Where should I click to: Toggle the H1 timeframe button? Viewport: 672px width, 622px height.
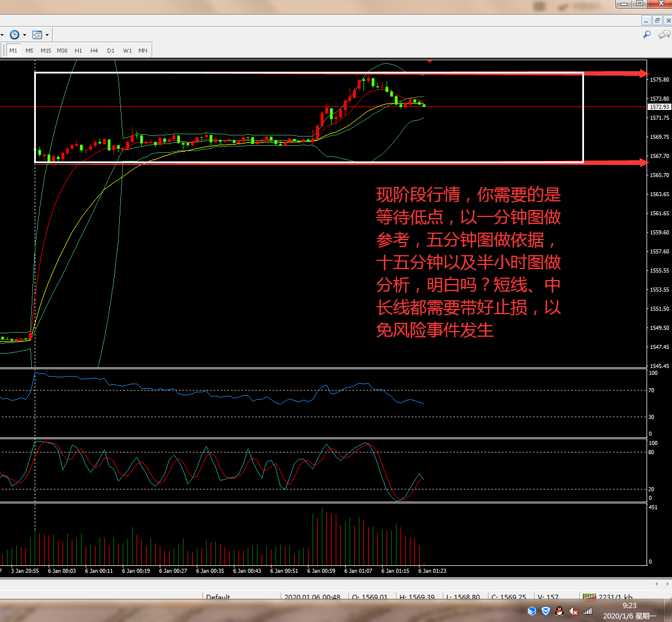click(x=78, y=50)
